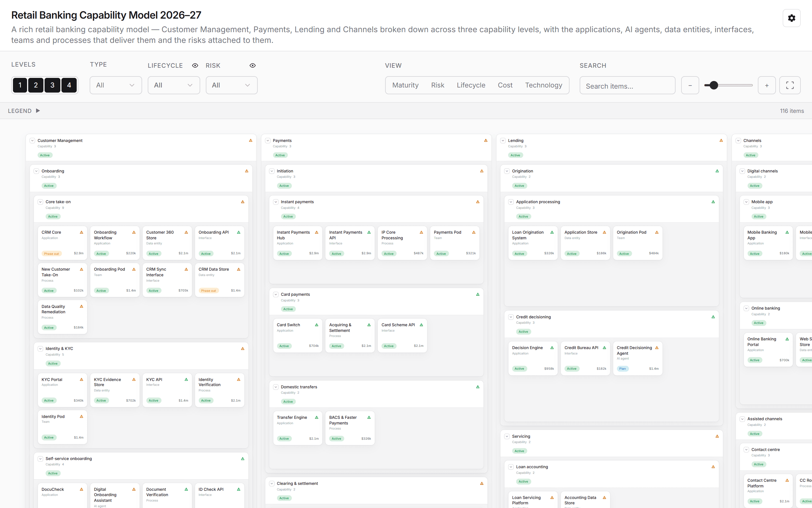Click the CRM Core risk warning icon

(x=81, y=233)
